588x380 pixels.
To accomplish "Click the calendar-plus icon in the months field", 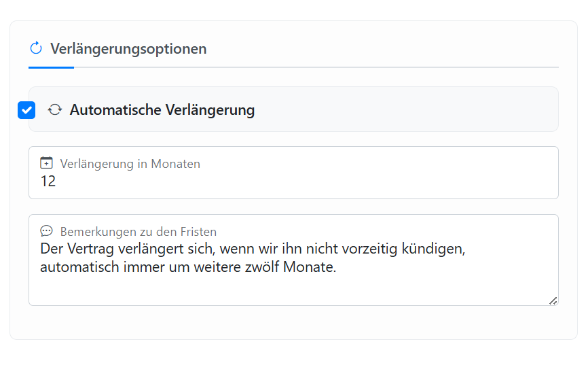I will coord(46,163).
